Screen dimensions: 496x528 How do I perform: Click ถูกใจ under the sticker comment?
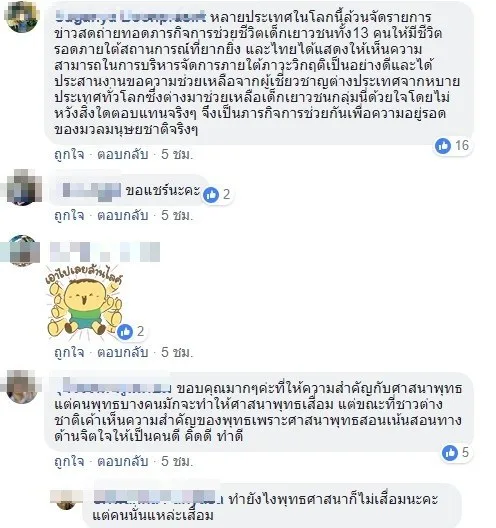click(69, 353)
